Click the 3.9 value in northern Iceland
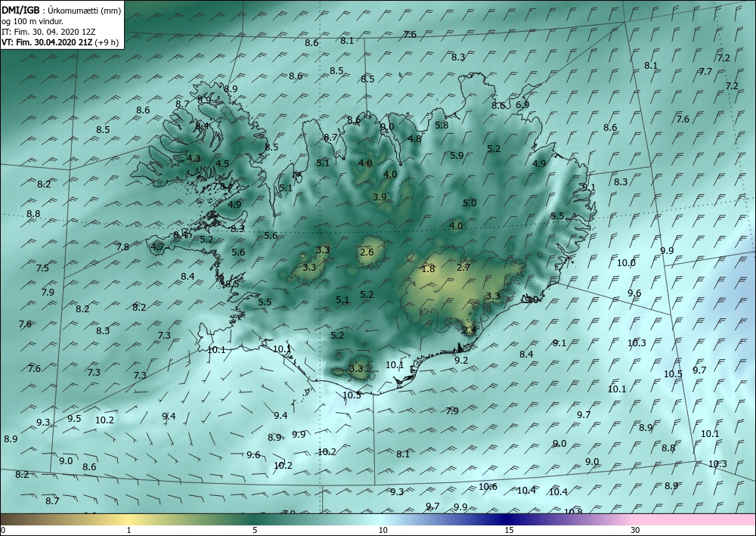 [380, 197]
